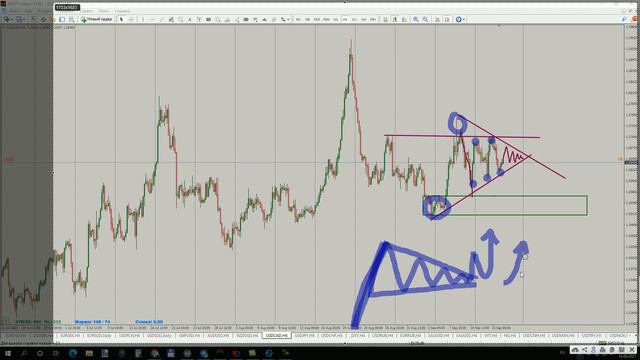Click the search magnifier in toolbar
640x360 pixels.
pyautogui.click(x=624, y=19)
